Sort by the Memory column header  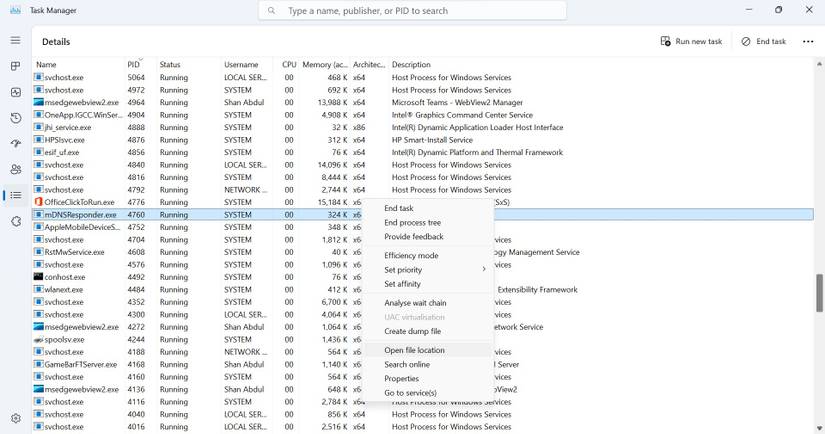(x=325, y=64)
